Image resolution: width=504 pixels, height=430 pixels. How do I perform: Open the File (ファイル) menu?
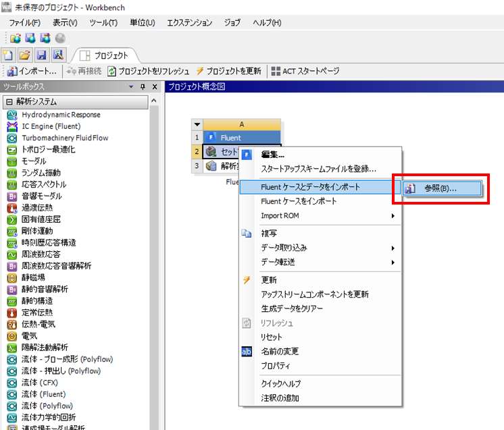25,23
